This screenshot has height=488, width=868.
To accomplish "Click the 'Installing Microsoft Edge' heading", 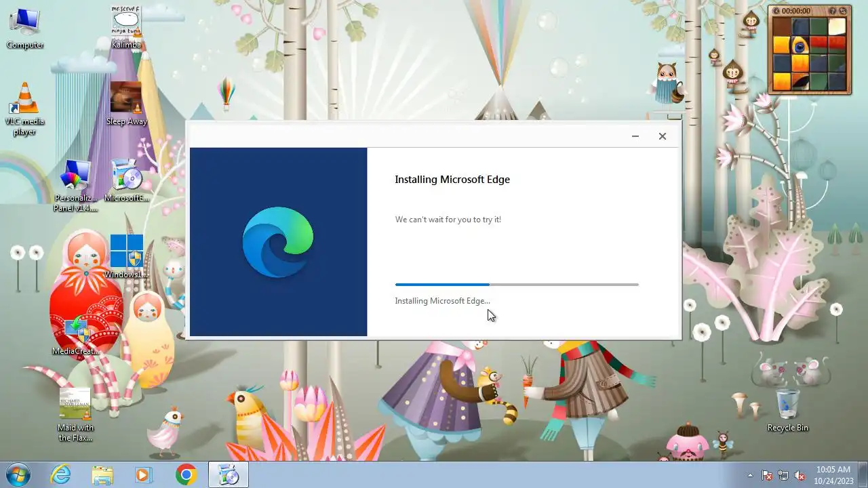I will point(452,180).
